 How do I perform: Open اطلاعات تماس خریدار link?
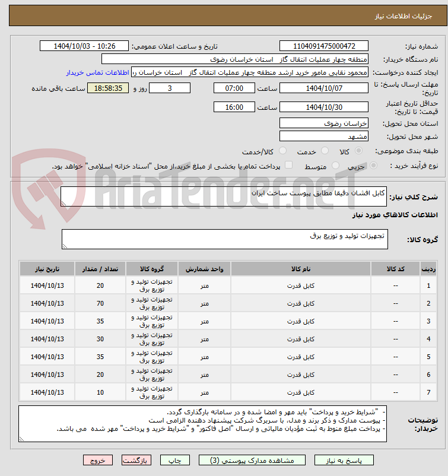coord(98,72)
